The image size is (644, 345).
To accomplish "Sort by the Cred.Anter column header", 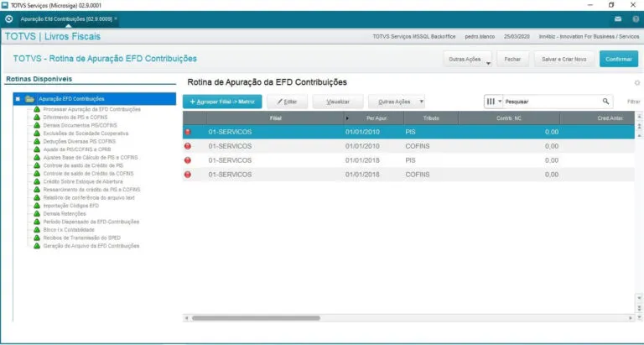I will tap(597, 118).
